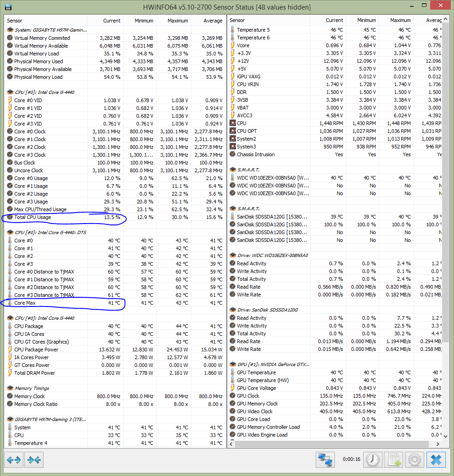Select the AVCC3 row label
454x476 pixels.
pos(245,115)
